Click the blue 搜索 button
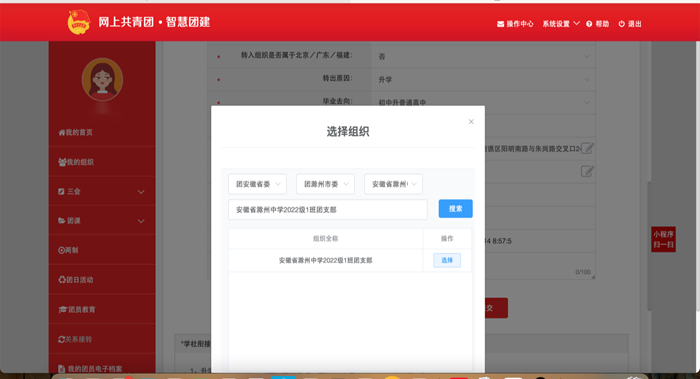This screenshot has width=700, height=379. coord(455,208)
